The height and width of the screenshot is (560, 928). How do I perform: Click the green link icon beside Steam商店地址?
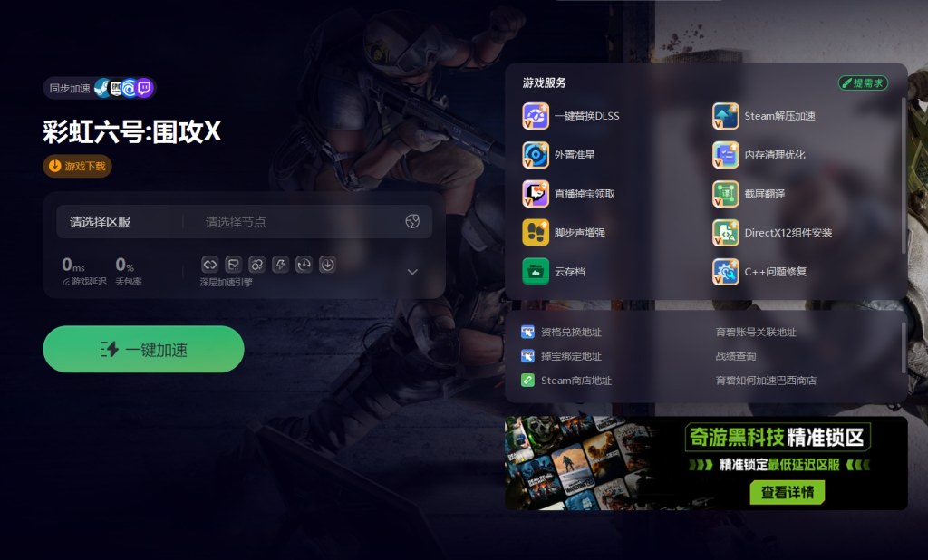[x=527, y=380]
